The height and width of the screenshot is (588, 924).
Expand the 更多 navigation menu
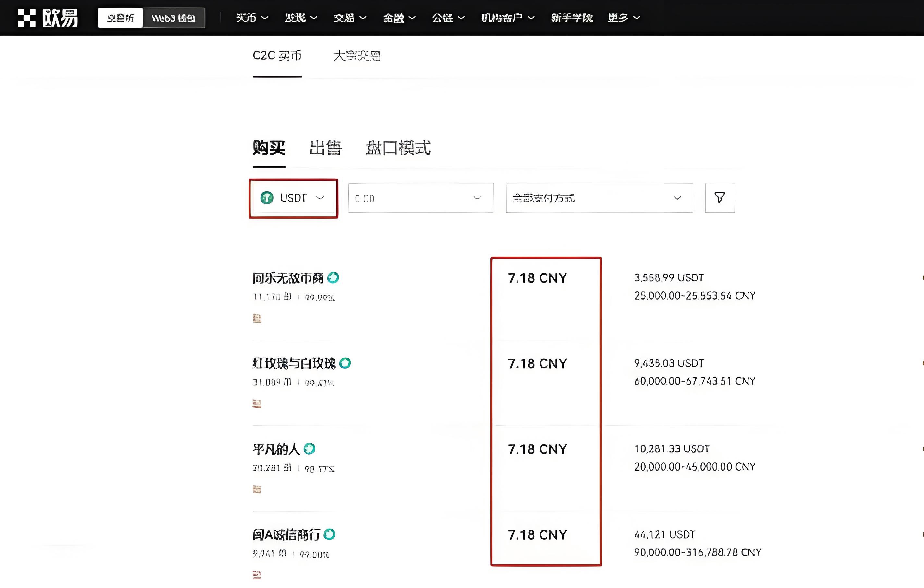[x=624, y=18]
